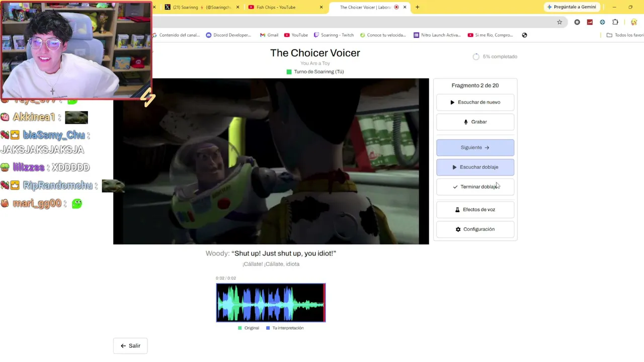Close the Fish Chips YouTube tab
This screenshot has width=644, height=362.
[x=321, y=7]
